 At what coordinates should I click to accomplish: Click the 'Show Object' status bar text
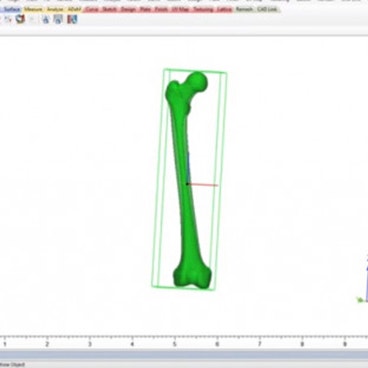tap(12, 365)
